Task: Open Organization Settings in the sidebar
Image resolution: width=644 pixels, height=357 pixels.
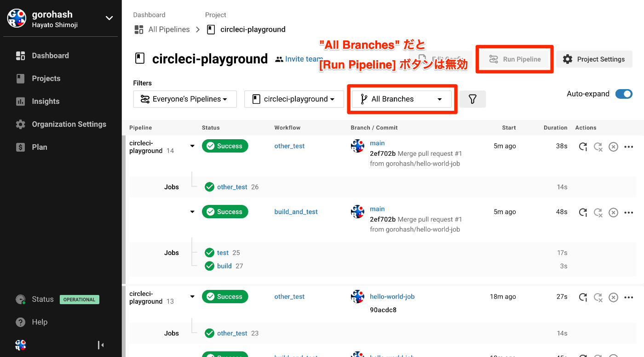Action: tap(69, 125)
